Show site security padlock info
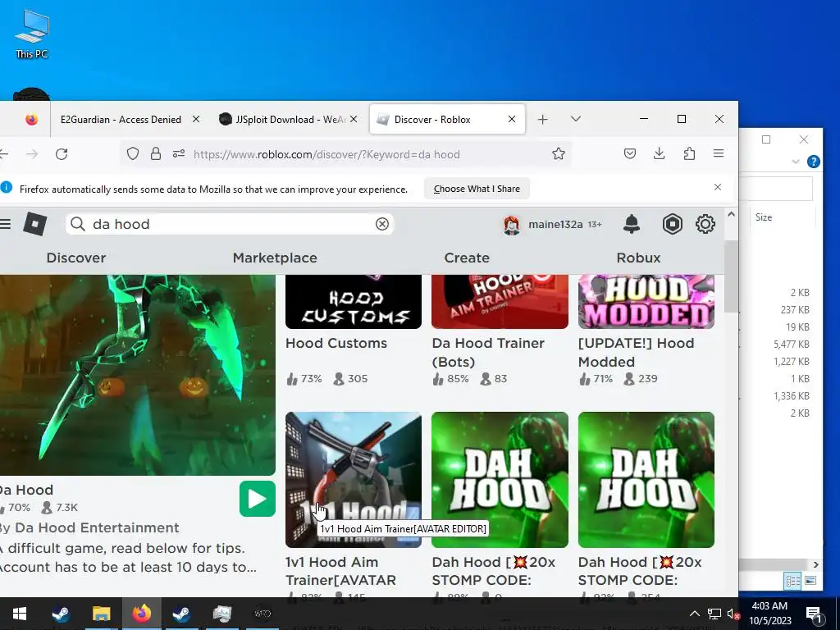This screenshot has width=840, height=630. click(x=156, y=154)
